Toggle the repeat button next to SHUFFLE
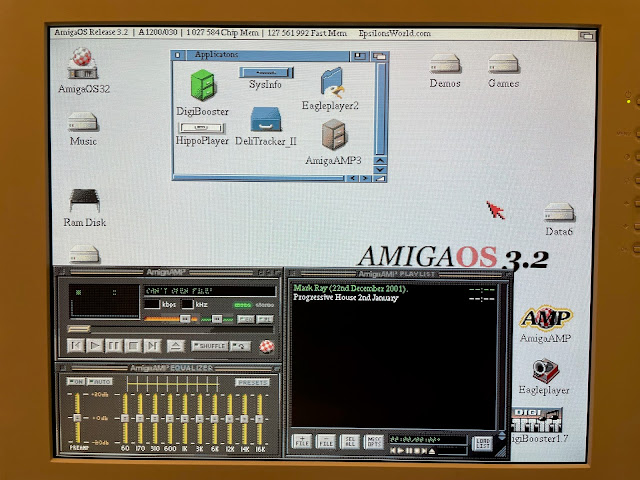This screenshot has width=640, height=480. [240, 346]
